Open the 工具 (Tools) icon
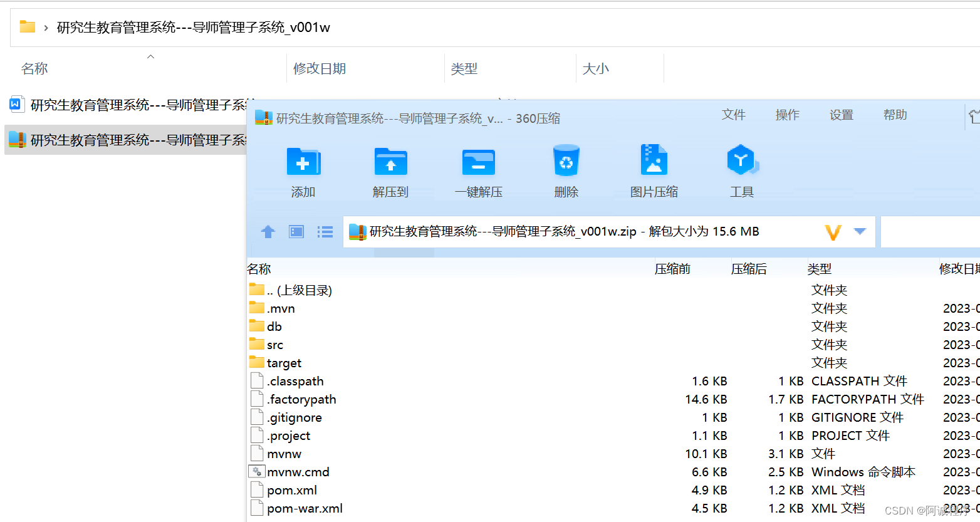 742,160
